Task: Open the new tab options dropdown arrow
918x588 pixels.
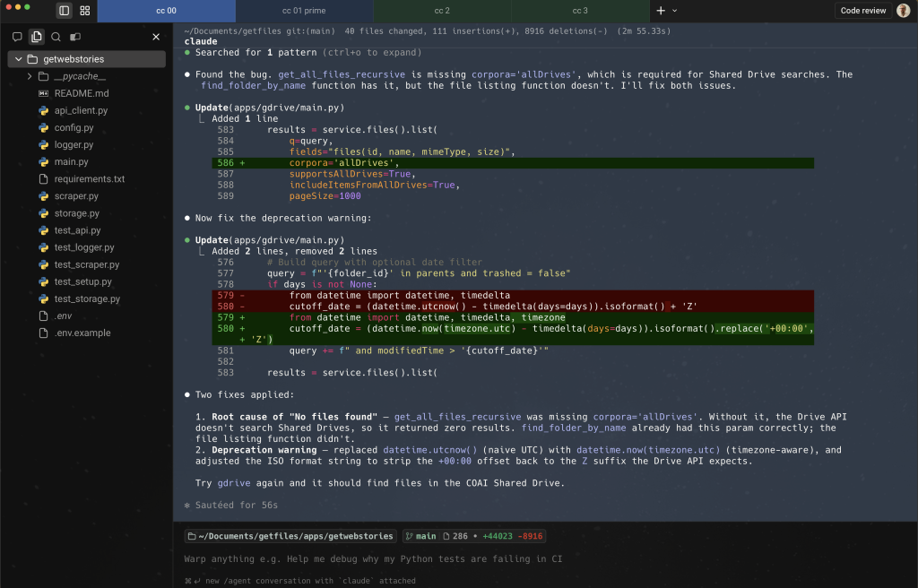Action: pos(675,11)
